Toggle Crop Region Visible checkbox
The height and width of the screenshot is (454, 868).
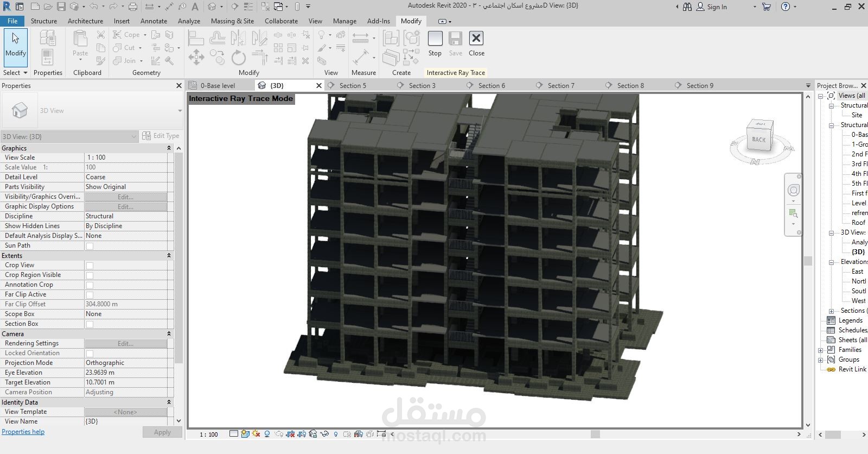coord(90,275)
